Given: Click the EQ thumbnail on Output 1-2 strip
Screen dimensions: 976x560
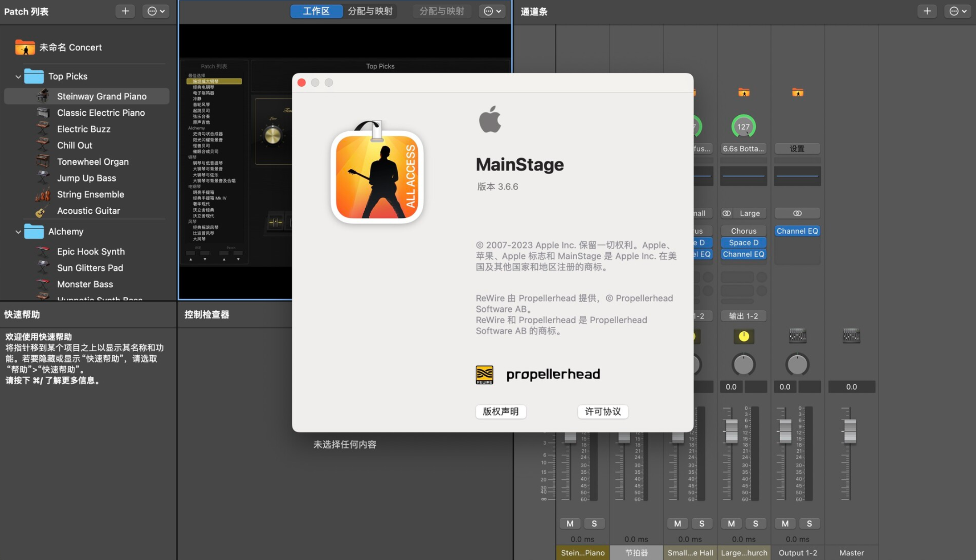Looking at the screenshot, I should [798, 176].
